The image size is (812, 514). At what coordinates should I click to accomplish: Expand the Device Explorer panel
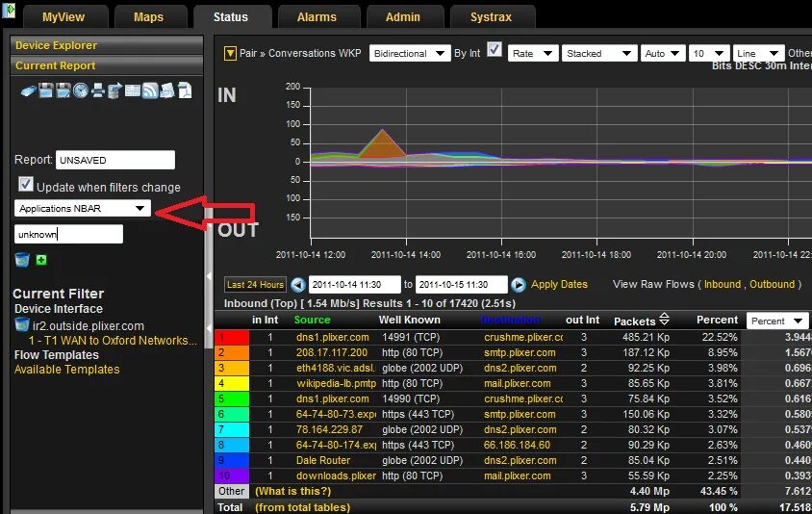pyautogui.click(x=107, y=45)
